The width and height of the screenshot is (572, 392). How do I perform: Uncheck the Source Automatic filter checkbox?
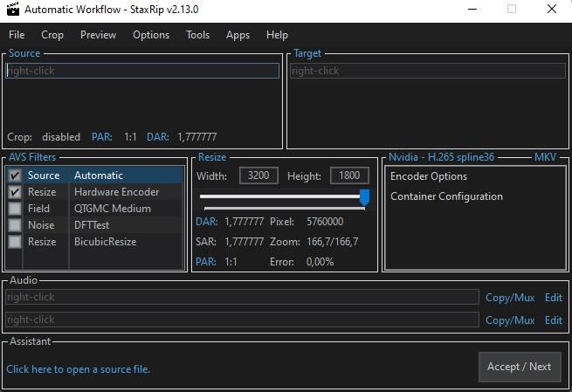15,175
